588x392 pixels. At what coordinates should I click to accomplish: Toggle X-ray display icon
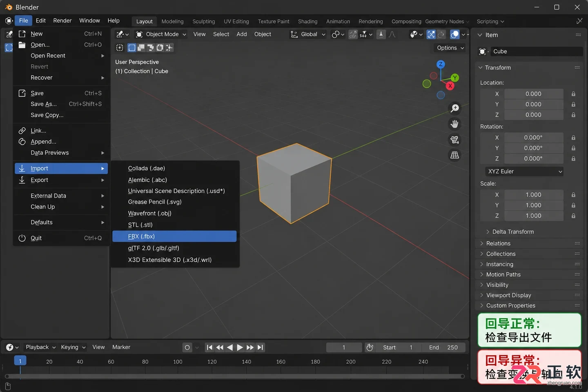441,34
